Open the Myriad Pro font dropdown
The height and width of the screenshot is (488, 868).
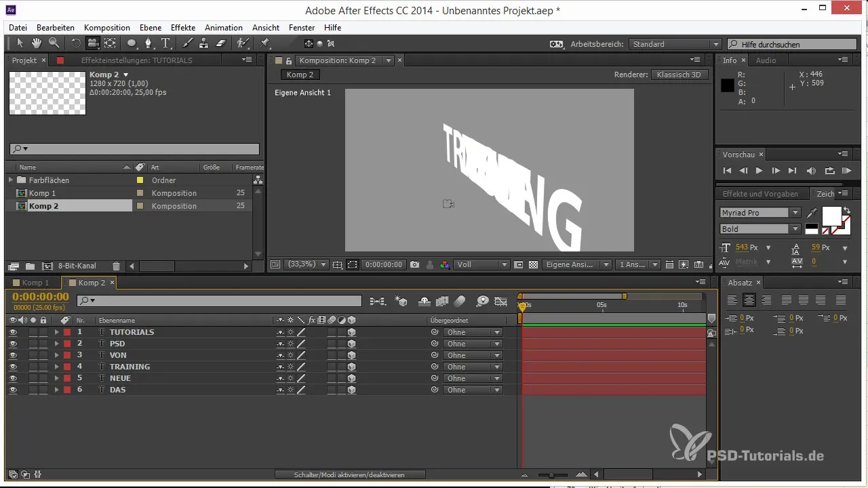click(x=760, y=213)
